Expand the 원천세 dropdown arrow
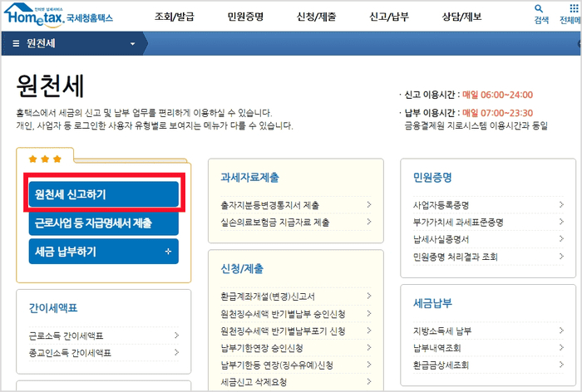The image size is (582, 392). (132, 44)
